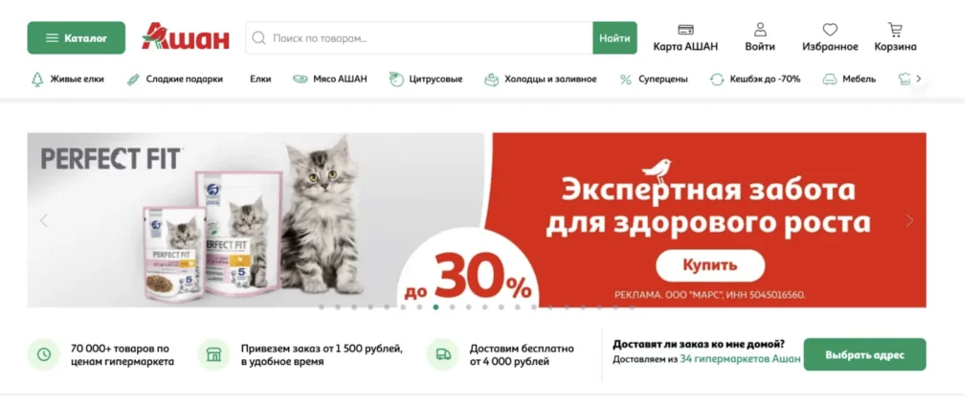Focus the product search field
The height and width of the screenshot is (407, 980).
pos(419,38)
